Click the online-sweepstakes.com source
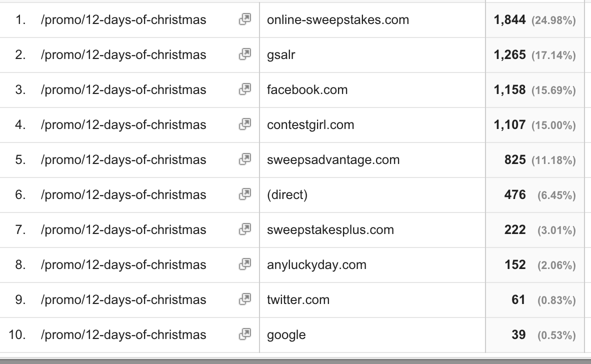Viewport: 591px width, 364px height. coord(338,20)
